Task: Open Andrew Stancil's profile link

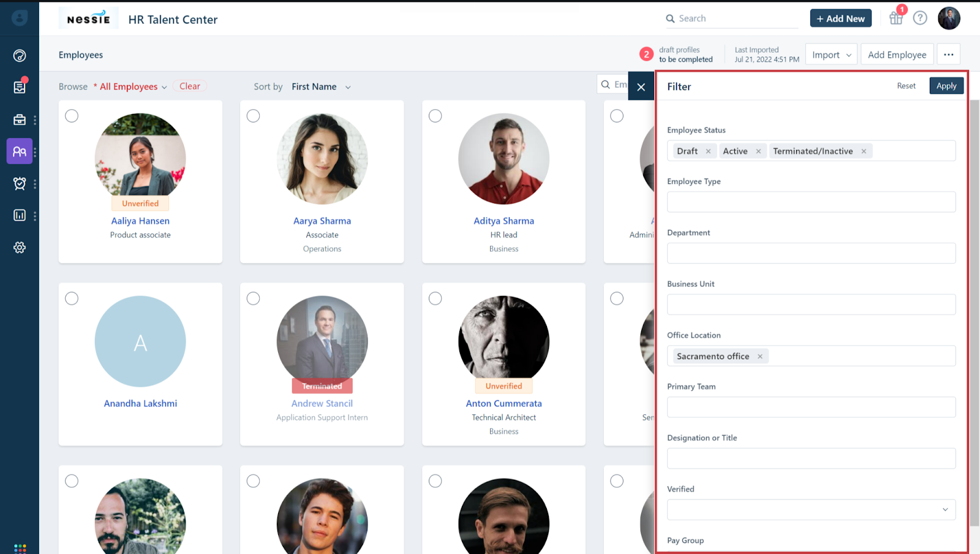Action: 322,403
